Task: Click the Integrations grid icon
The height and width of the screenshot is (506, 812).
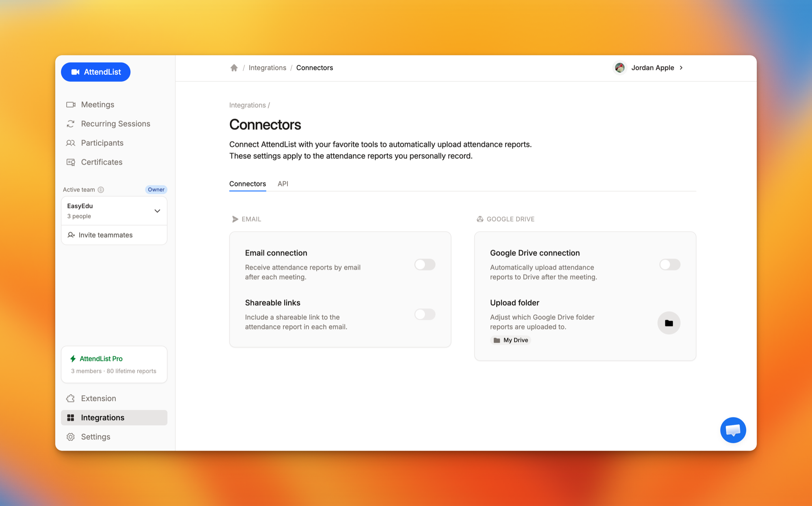Action: pyautogui.click(x=71, y=417)
